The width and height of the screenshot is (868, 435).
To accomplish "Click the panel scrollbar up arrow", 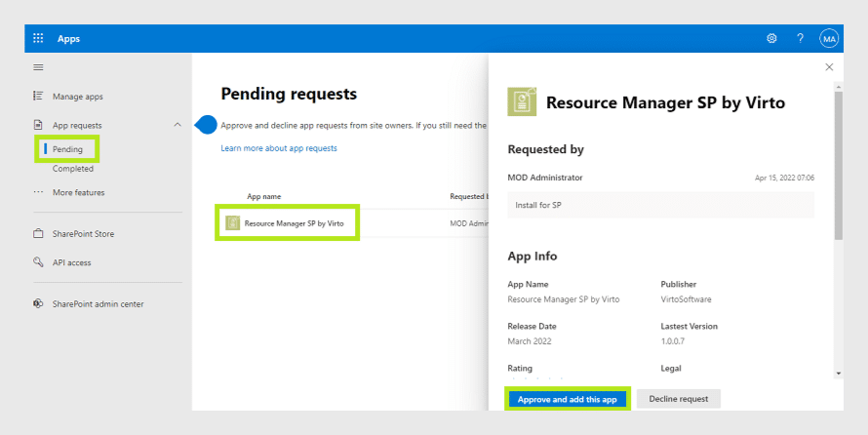I will point(838,87).
